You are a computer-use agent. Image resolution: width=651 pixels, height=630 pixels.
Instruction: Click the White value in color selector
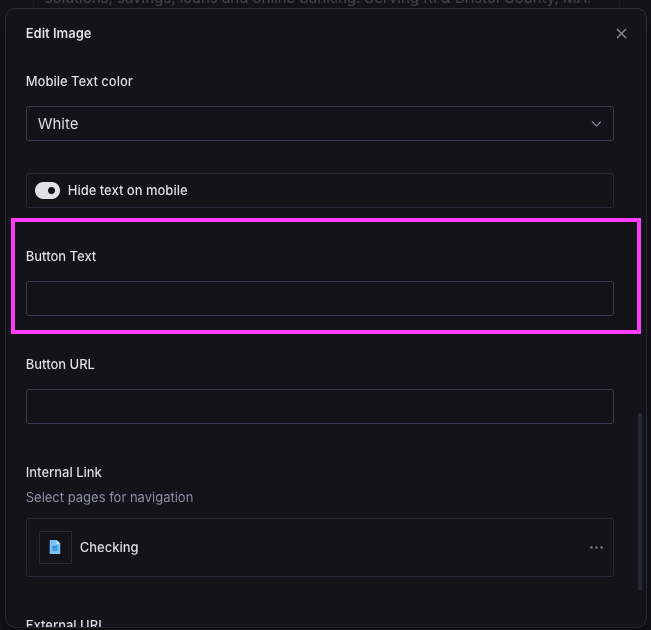coord(58,124)
